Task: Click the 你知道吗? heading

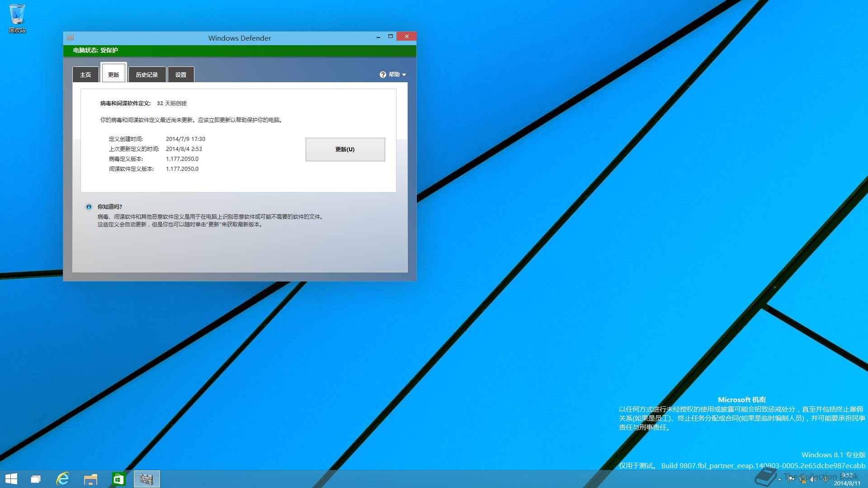Action: pos(110,207)
